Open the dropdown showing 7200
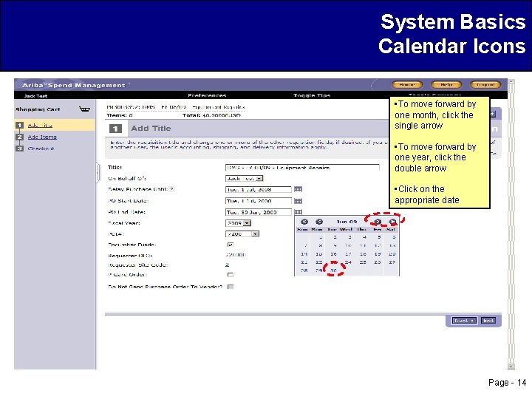The image size is (532, 399). pyautogui.click(x=255, y=233)
